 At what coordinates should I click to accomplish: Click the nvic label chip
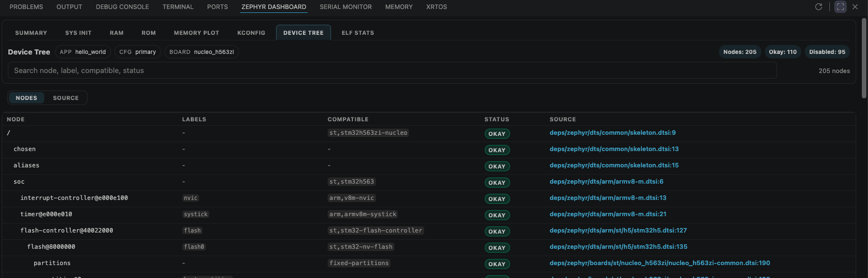(x=191, y=198)
